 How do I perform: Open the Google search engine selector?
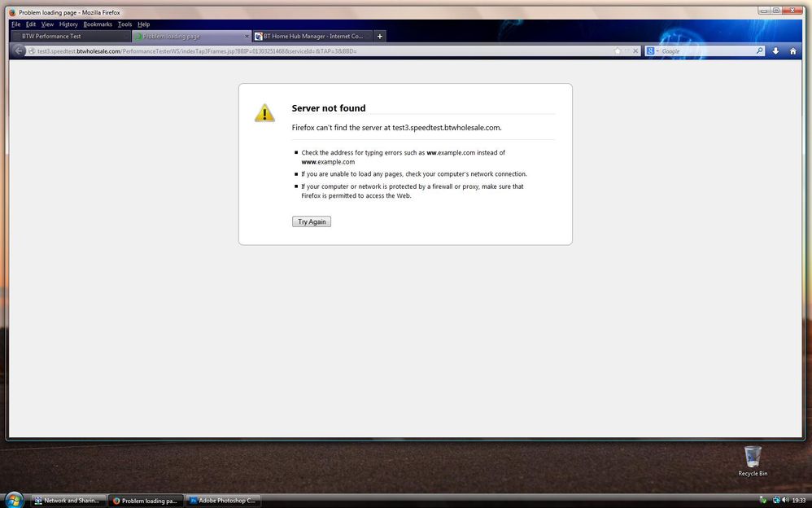pos(652,50)
